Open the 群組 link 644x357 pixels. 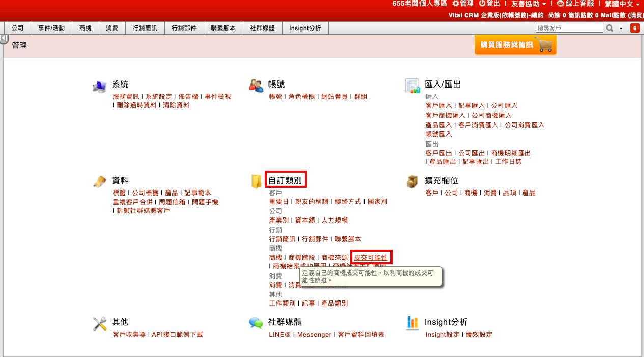pos(360,96)
